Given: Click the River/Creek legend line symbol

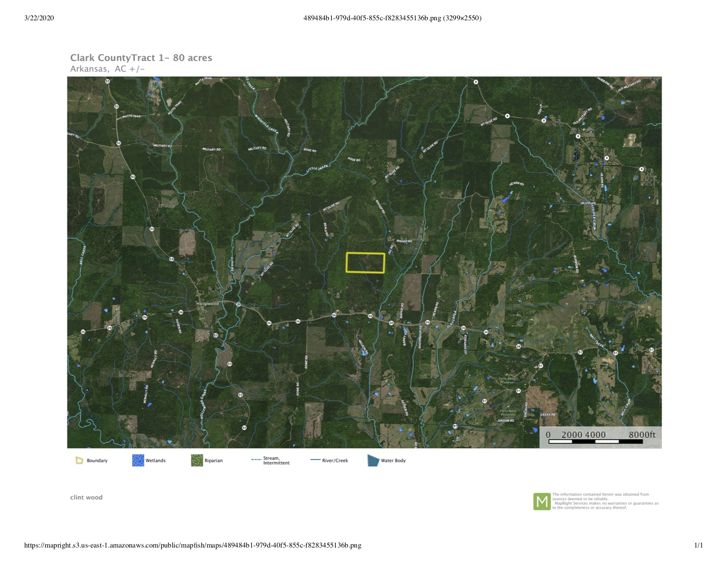Looking at the screenshot, I should [315, 460].
